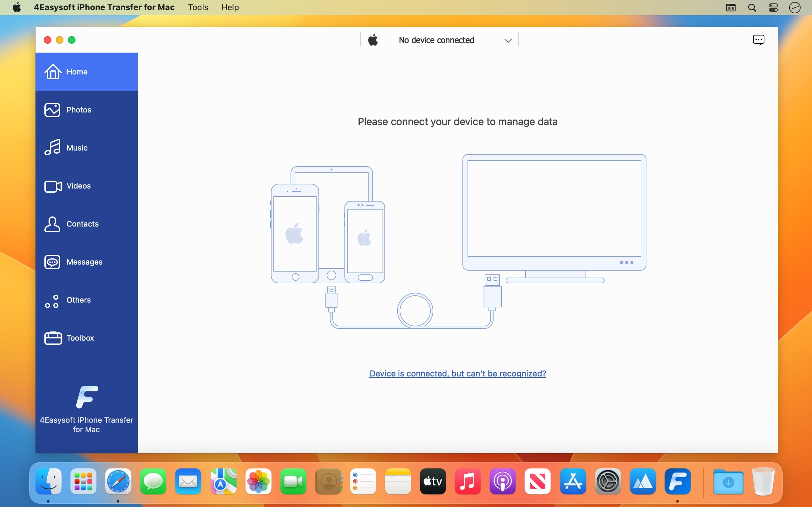Click the 4Easysoft app icon in Dock
812x507 pixels.
[677, 482]
